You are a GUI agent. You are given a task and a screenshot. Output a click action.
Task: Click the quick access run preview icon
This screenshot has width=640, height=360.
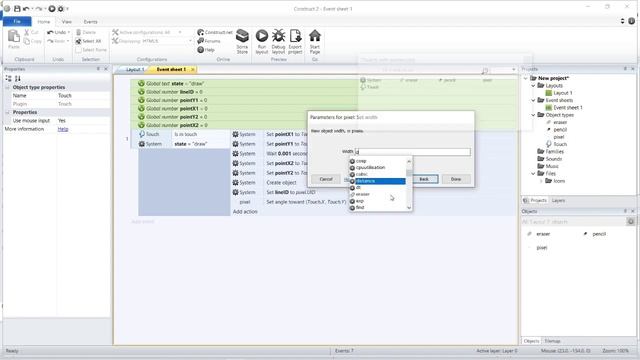(52, 9)
